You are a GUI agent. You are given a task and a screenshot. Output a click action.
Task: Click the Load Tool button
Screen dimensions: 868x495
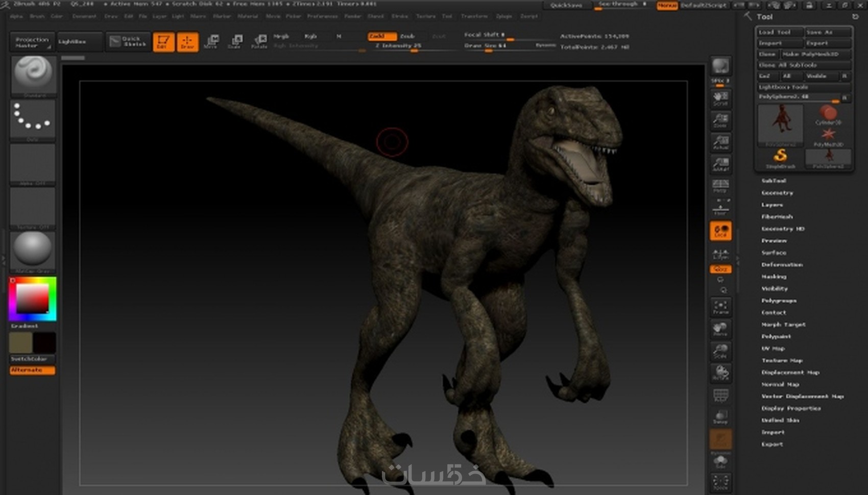pos(779,32)
